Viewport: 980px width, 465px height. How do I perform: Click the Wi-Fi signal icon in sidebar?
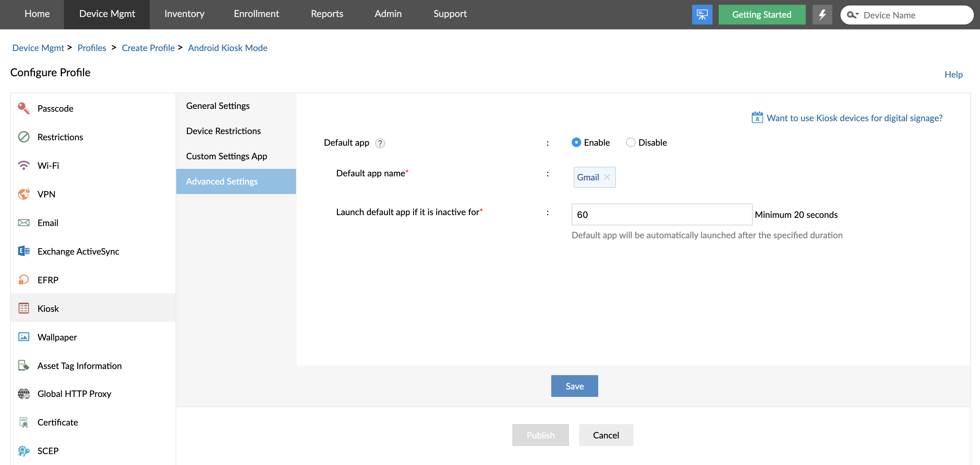(23, 165)
